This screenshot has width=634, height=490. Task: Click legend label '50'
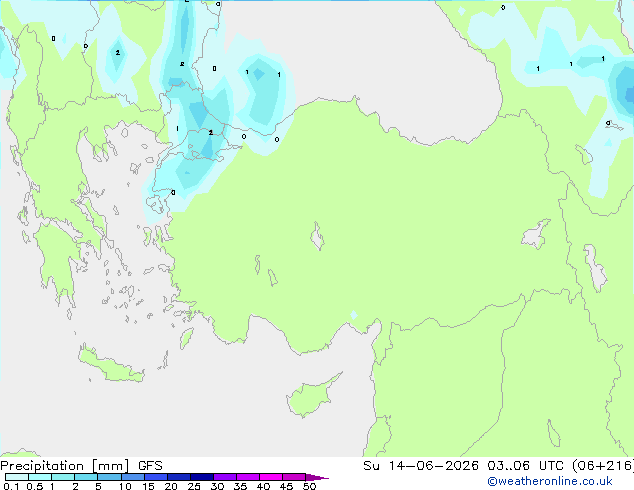[309, 486]
